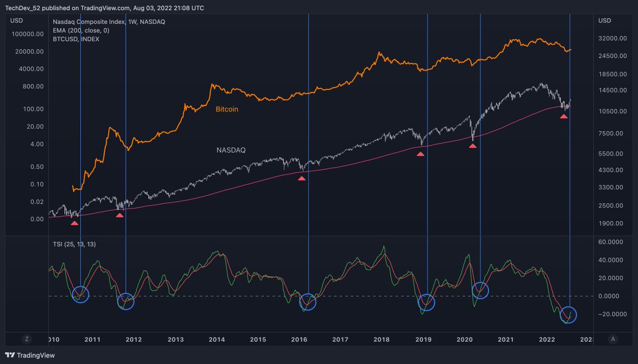Click the 2013 label on time axis

point(175,339)
